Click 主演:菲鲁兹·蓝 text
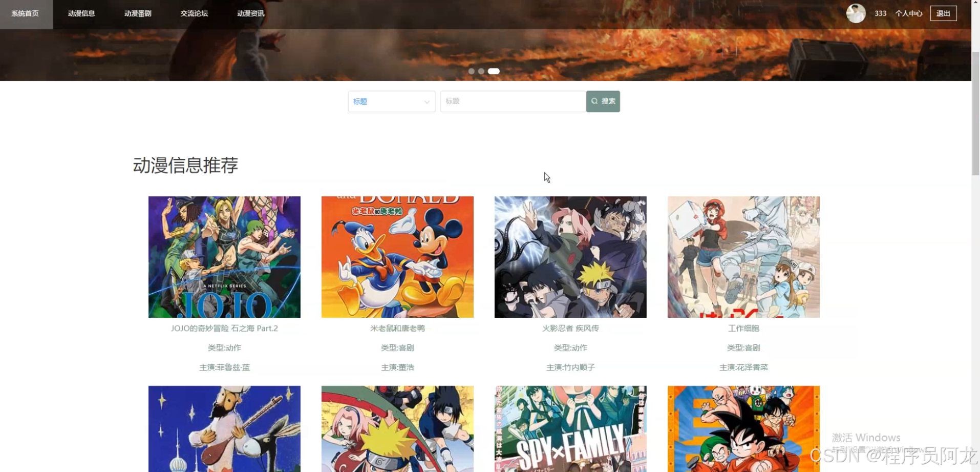 [224, 367]
